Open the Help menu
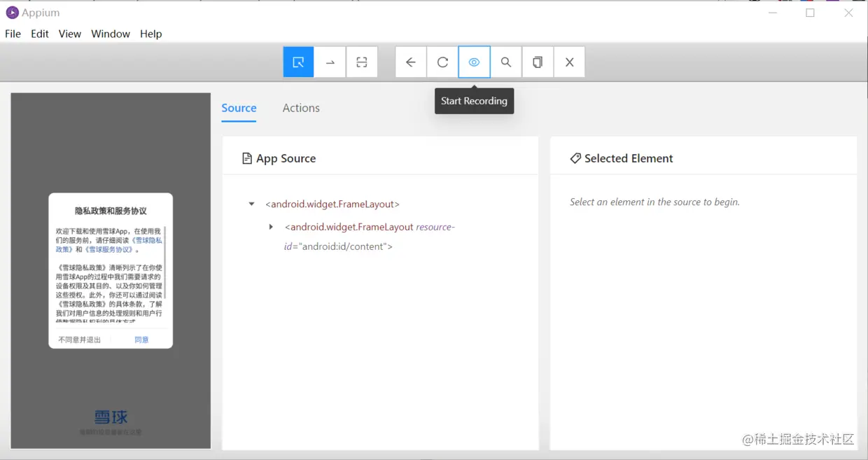 click(x=151, y=34)
